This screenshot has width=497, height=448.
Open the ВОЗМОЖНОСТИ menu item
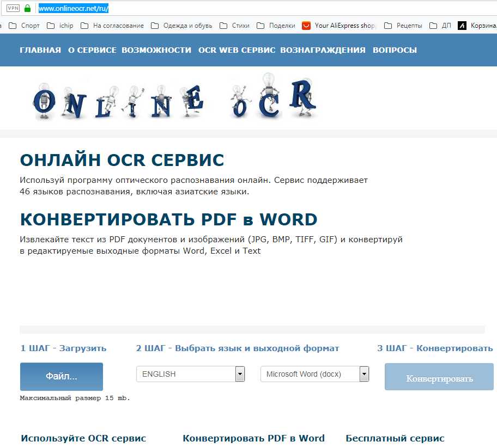[156, 50]
